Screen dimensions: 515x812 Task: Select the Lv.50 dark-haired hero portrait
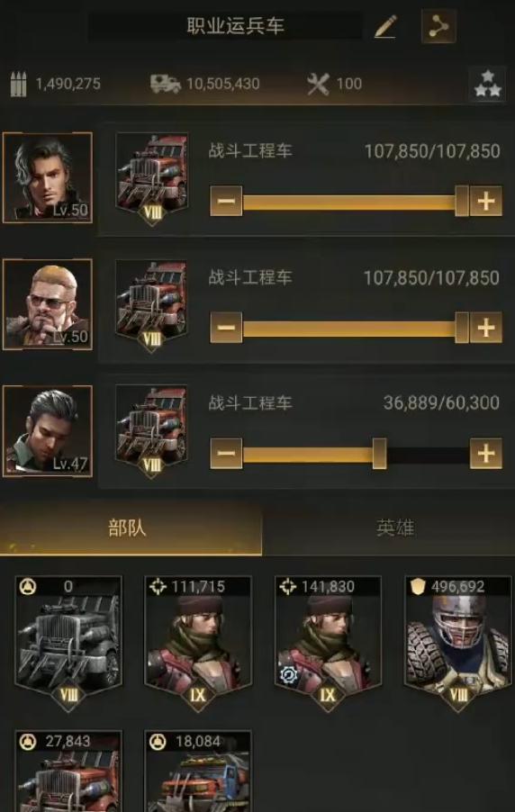coord(48,177)
